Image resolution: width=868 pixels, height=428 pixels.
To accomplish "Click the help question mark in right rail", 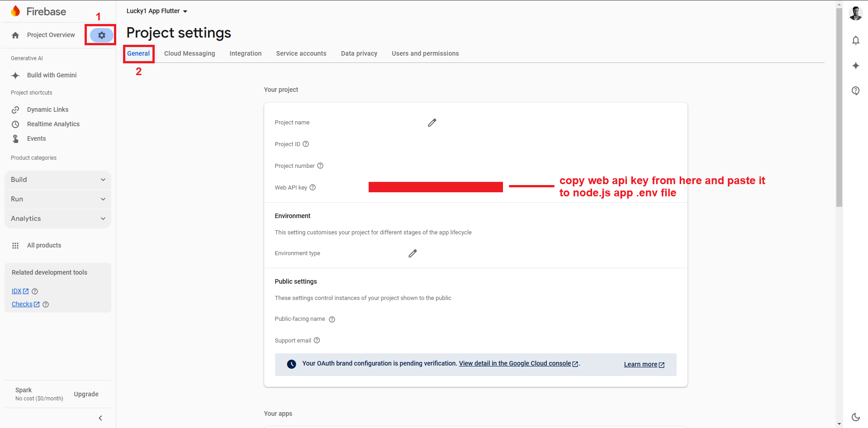I will click(855, 91).
